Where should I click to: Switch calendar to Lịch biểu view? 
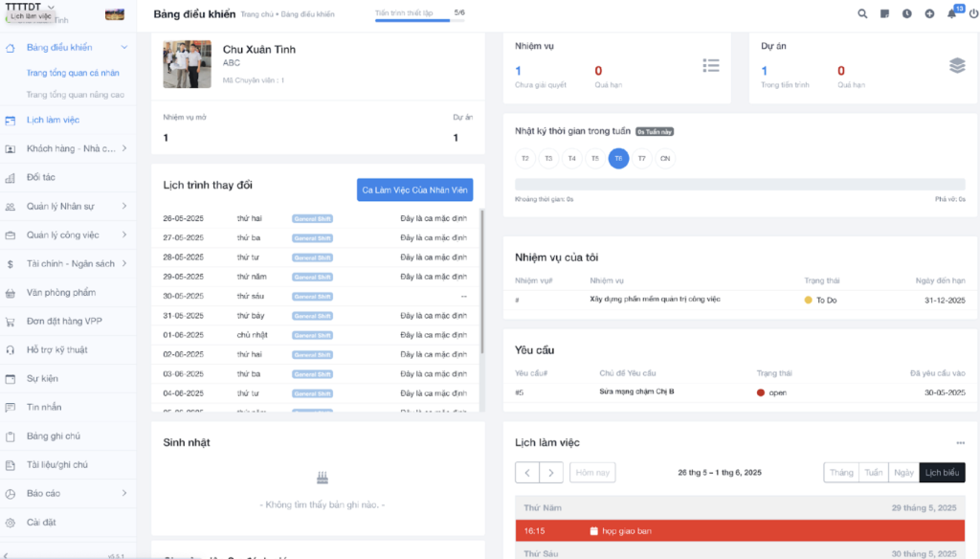point(942,473)
